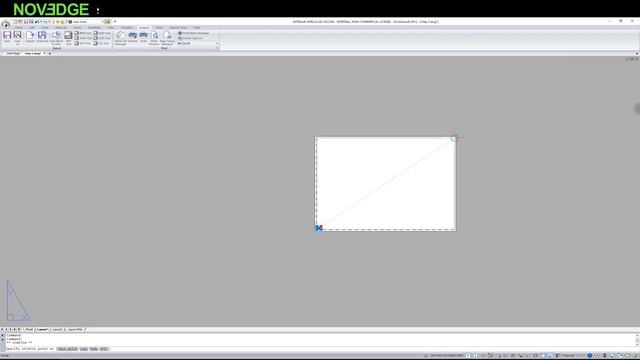Switch to the Model sheet tab
Viewport: 640px width, 360px height.
coord(29,329)
